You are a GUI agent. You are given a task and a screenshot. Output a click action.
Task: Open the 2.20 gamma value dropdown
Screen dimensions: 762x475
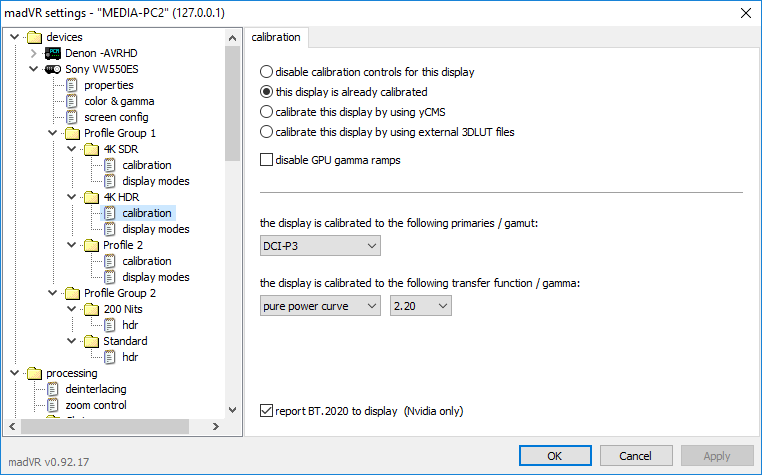point(421,306)
